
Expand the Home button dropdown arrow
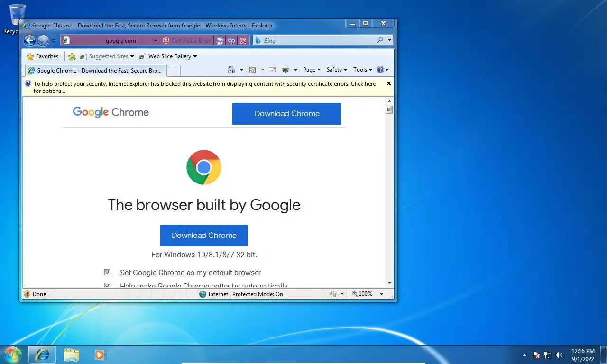tap(241, 70)
